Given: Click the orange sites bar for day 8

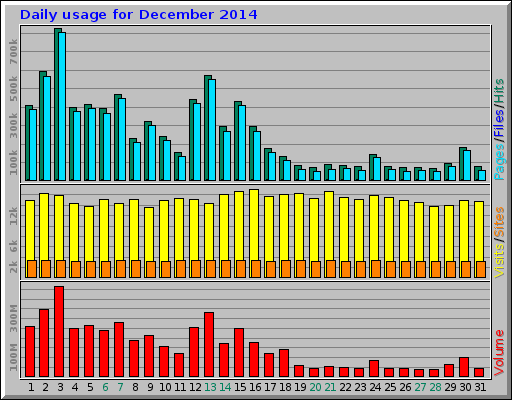Looking at the screenshot, I should (x=136, y=269).
